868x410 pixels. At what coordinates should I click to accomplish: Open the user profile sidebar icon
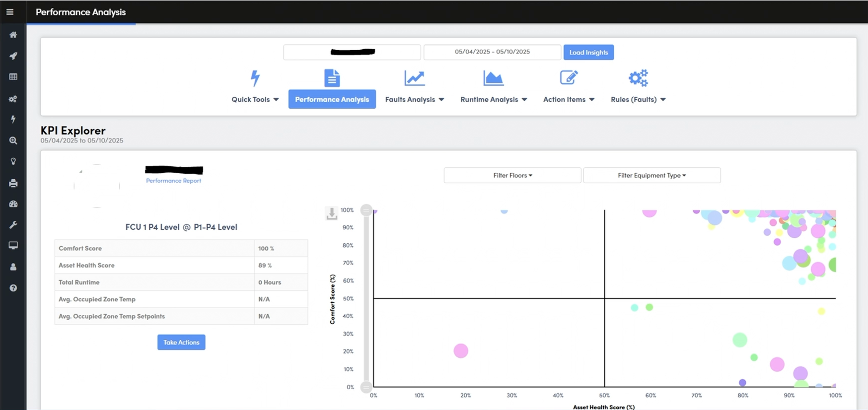(x=13, y=267)
